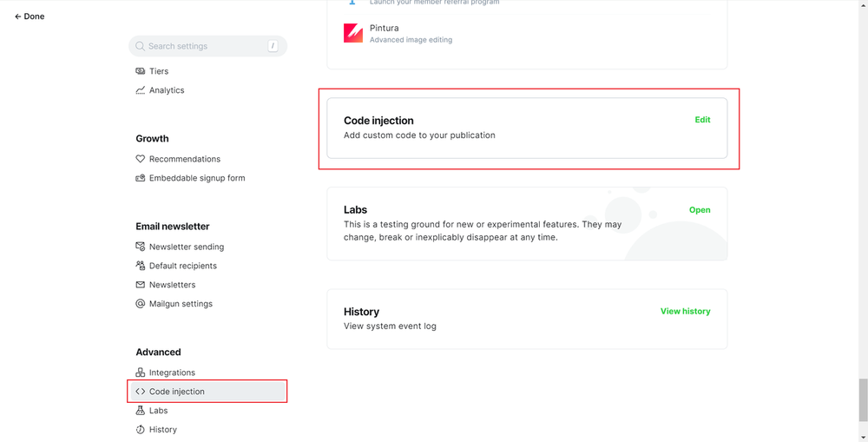Go to Newsletters settings section
Image resolution: width=868 pixels, height=442 pixels.
(172, 285)
